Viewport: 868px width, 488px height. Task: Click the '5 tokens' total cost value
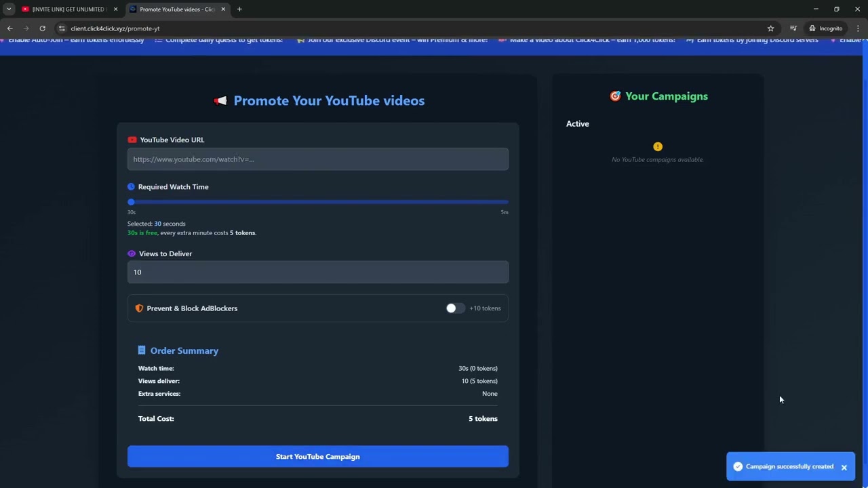[483, 419]
